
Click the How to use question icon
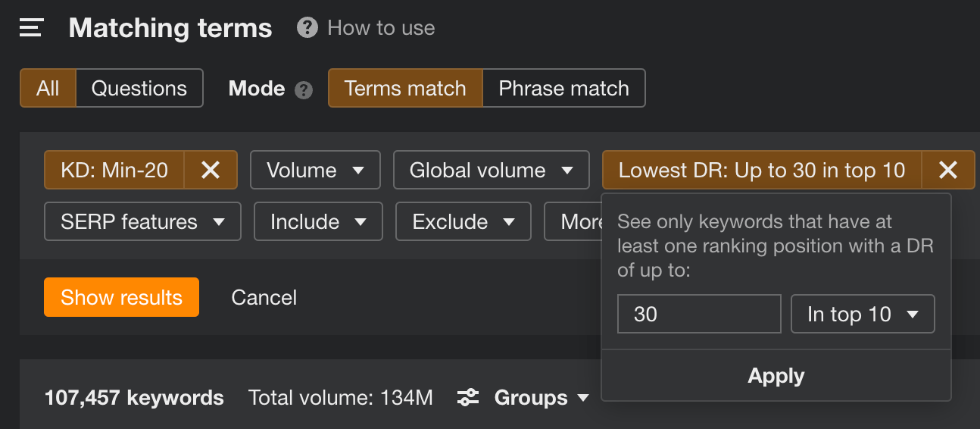(x=307, y=29)
